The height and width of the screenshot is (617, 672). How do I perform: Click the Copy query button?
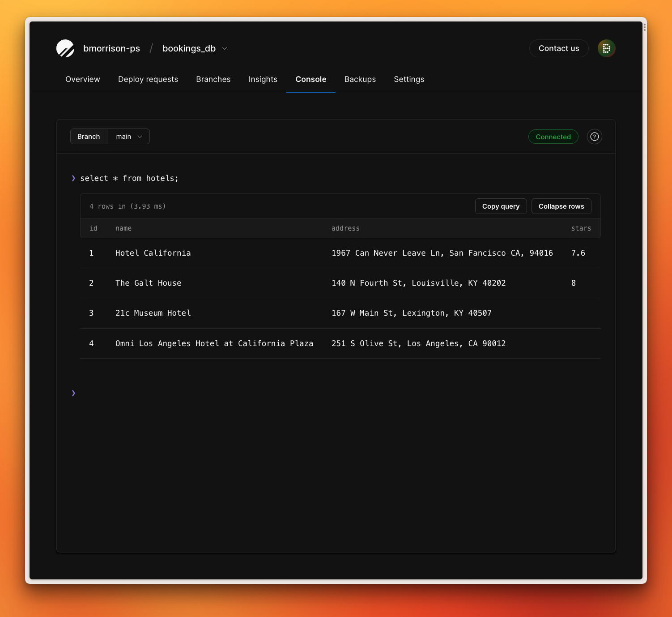(x=501, y=206)
